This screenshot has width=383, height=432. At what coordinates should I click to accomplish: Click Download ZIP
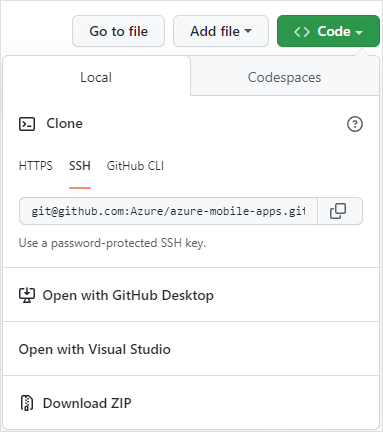pos(191,403)
